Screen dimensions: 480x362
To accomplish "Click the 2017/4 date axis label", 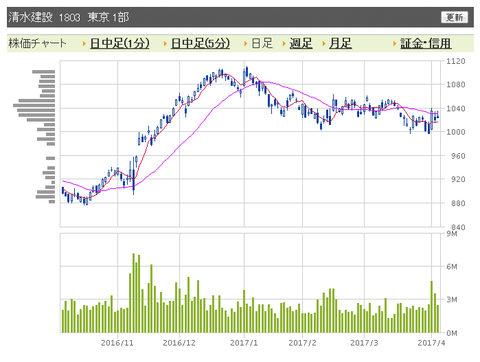I will [431, 343].
